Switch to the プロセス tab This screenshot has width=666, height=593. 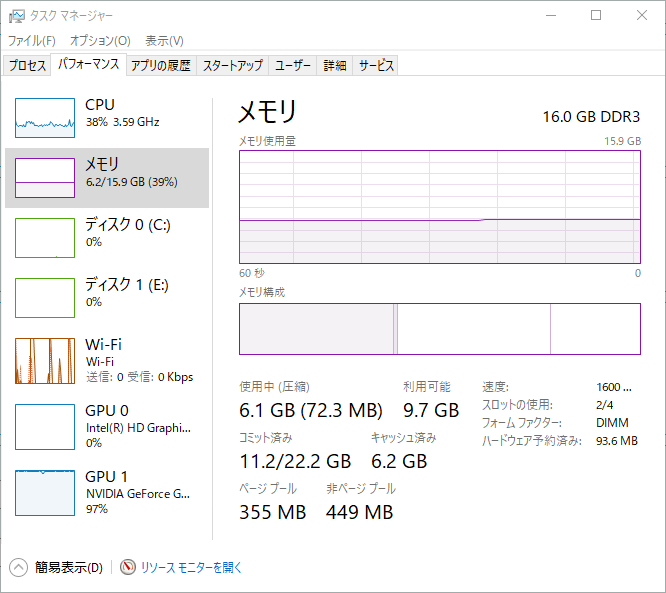coord(27,66)
